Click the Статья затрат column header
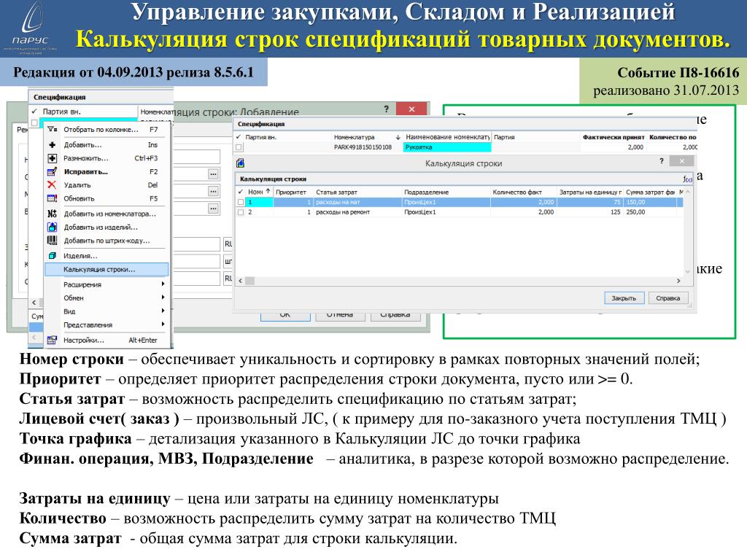This screenshot has height=560, width=747. 357,192
